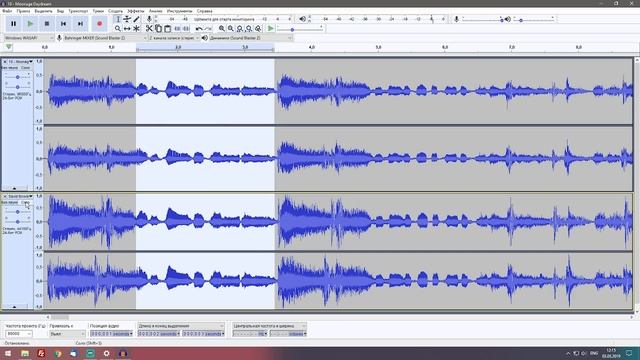Select the Multi-tool (asterisk)
The width and height of the screenshot is (640, 360).
click(x=136, y=29)
